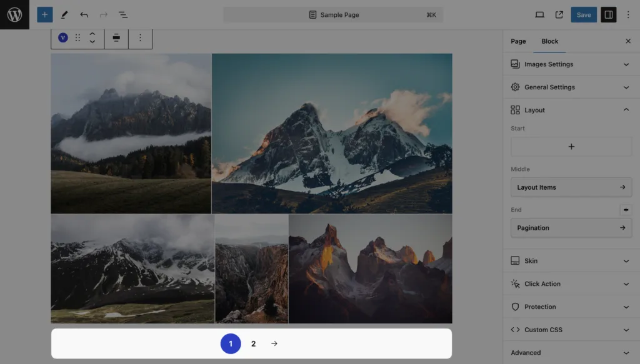Add item to layout Start area
Viewport: 640px width, 364px height.
coord(571,146)
